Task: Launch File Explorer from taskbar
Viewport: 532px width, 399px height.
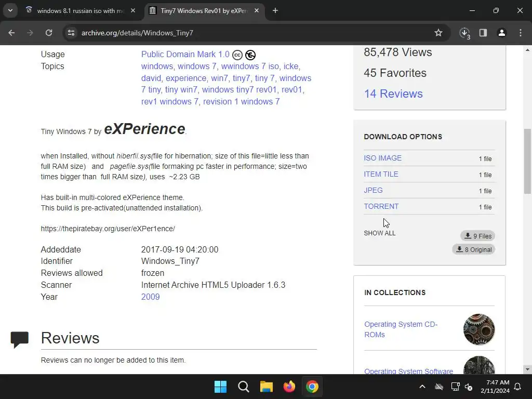Action: coord(267,387)
